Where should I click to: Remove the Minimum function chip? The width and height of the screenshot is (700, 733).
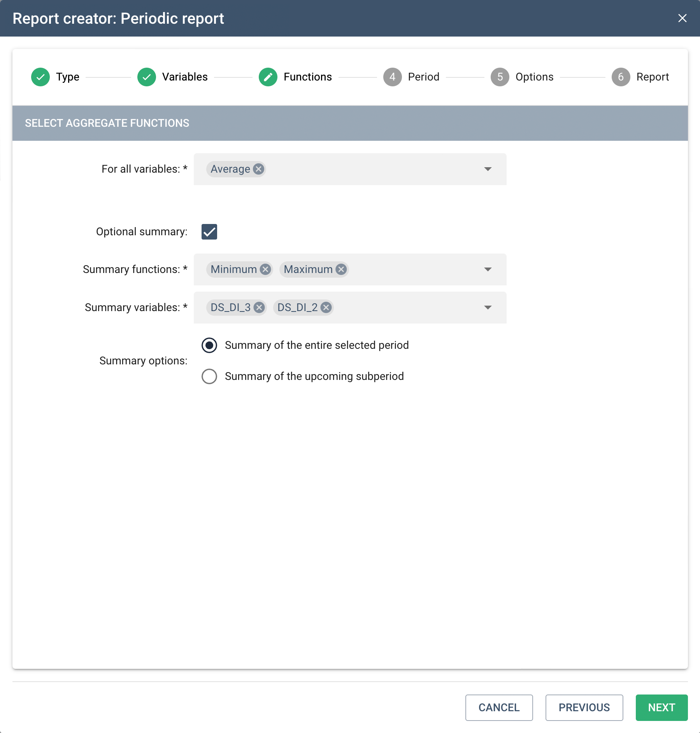click(265, 269)
